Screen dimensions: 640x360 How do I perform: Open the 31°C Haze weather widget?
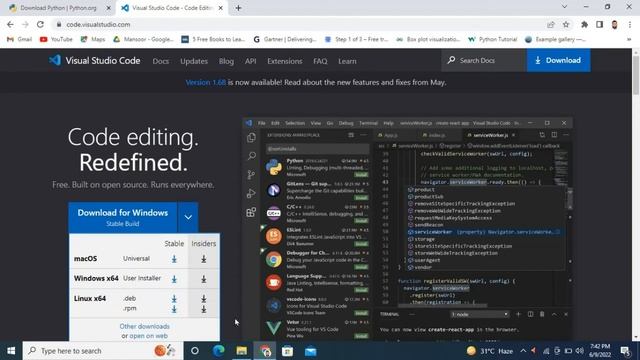click(x=490, y=351)
